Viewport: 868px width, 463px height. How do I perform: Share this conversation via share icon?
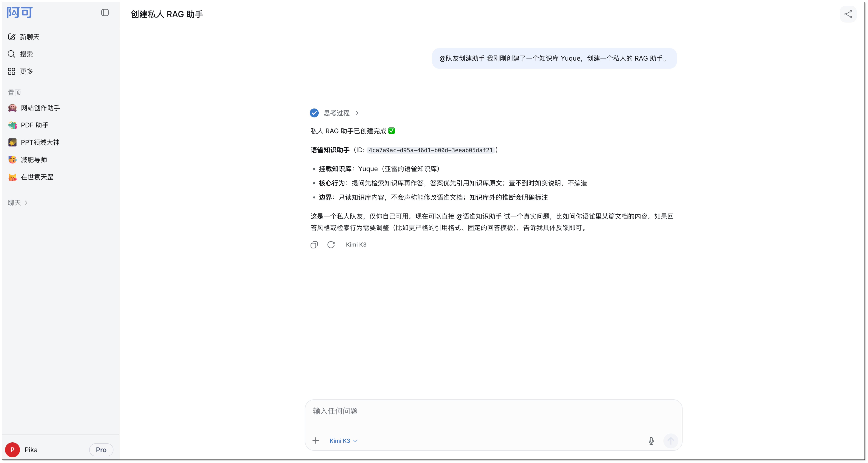848,14
